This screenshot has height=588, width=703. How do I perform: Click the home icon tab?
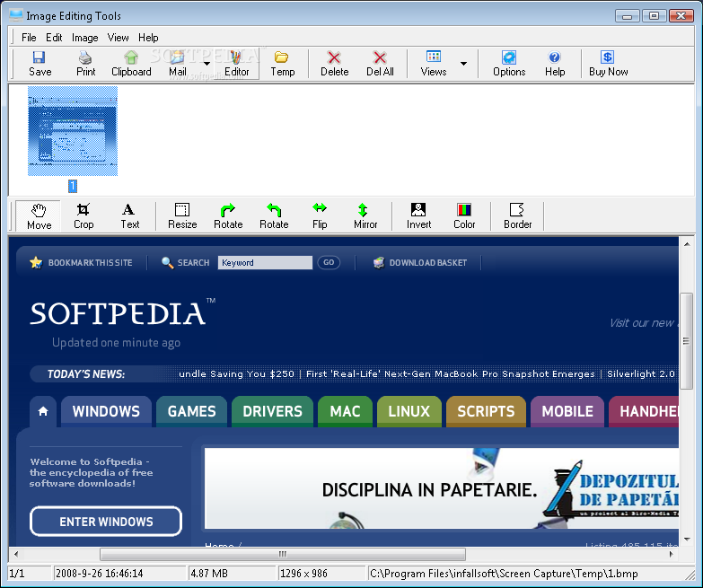[43, 411]
